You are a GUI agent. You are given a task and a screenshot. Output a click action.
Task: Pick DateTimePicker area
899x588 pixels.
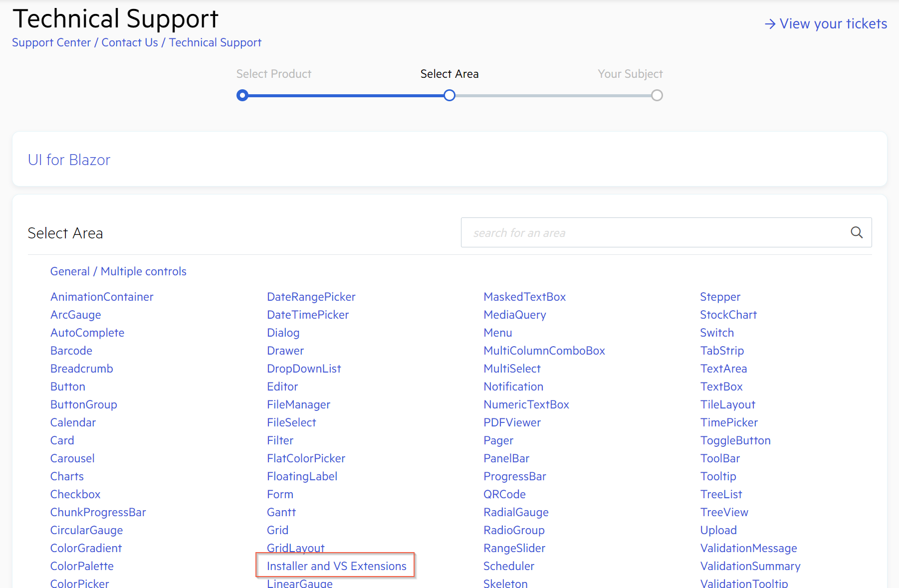(x=308, y=315)
